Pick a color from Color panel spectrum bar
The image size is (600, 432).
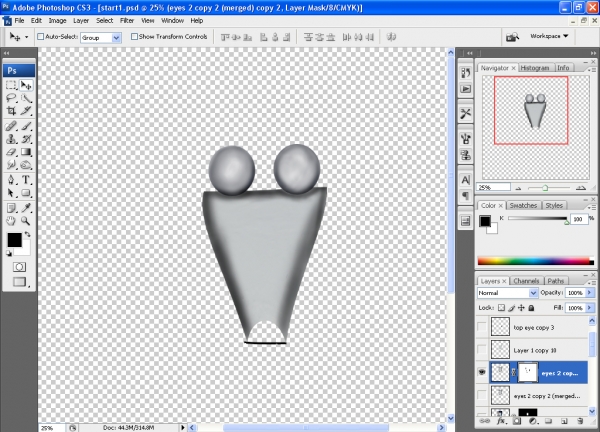tap(535, 261)
